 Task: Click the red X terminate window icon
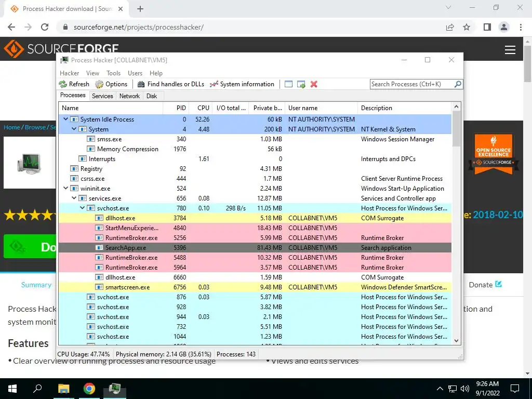314,84
